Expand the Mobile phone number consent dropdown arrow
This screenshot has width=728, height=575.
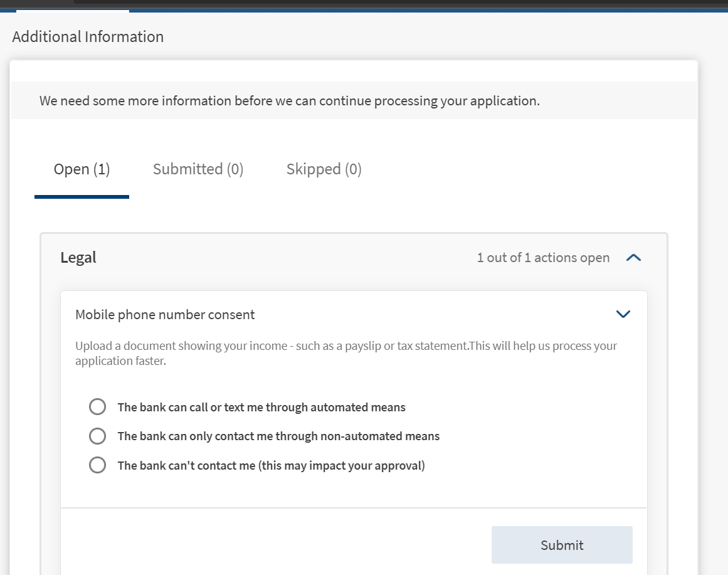click(623, 314)
